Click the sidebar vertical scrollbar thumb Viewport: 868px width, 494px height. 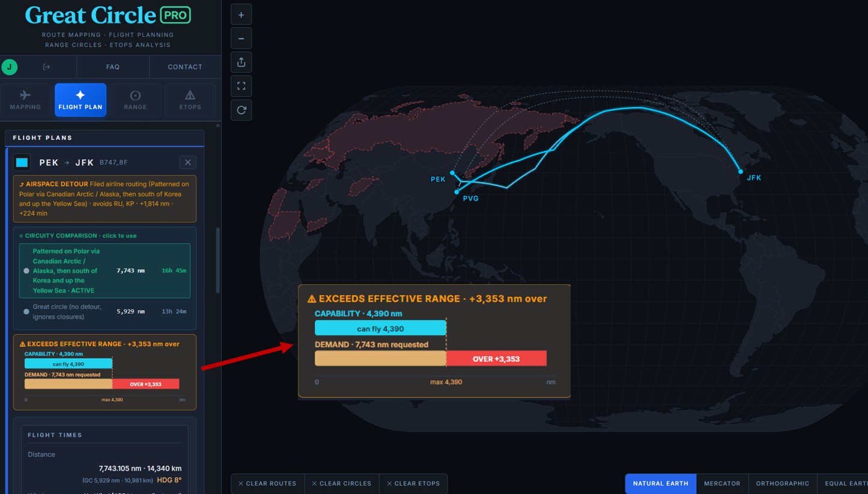(218, 260)
